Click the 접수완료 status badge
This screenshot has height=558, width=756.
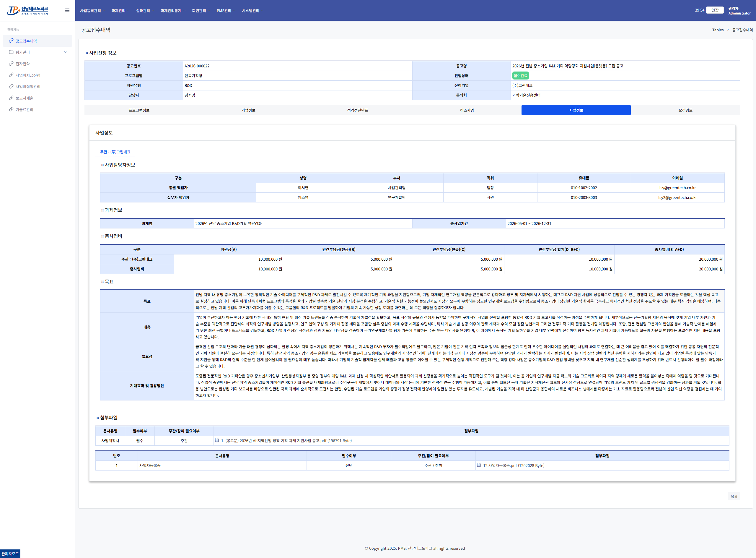coord(520,76)
